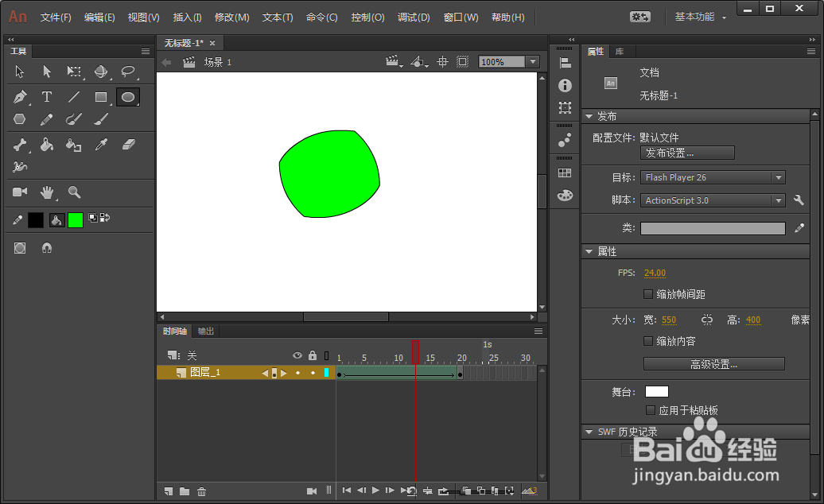
Task: Select the Hand tool
Action: (47, 192)
